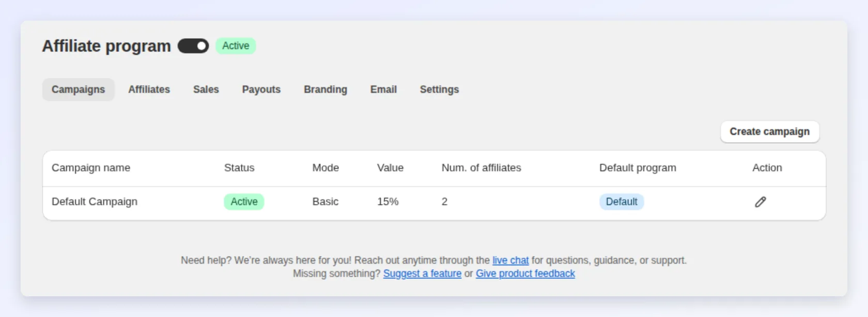Click the Active status badge in the campaign row

point(244,201)
